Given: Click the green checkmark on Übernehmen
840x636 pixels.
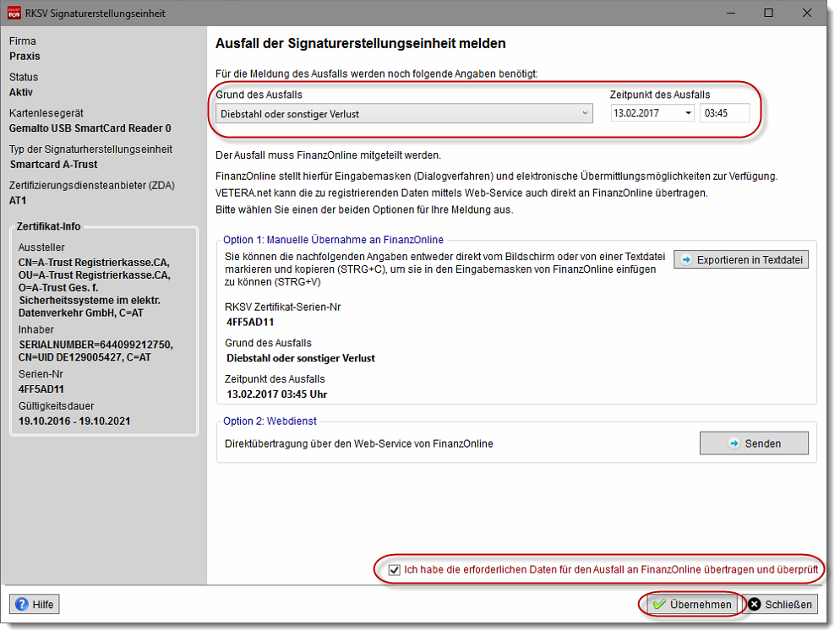Looking at the screenshot, I should [658, 605].
